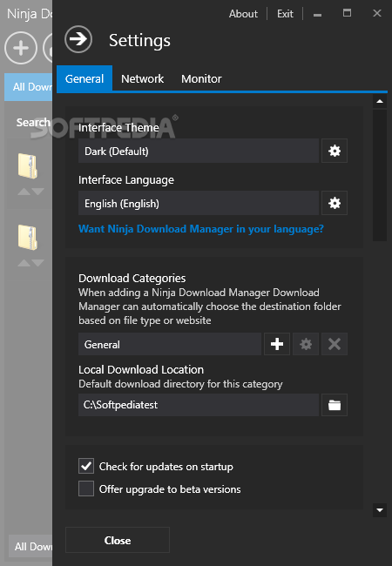Delete the selected download category
This screenshot has width=392, height=566.
click(x=335, y=344)
